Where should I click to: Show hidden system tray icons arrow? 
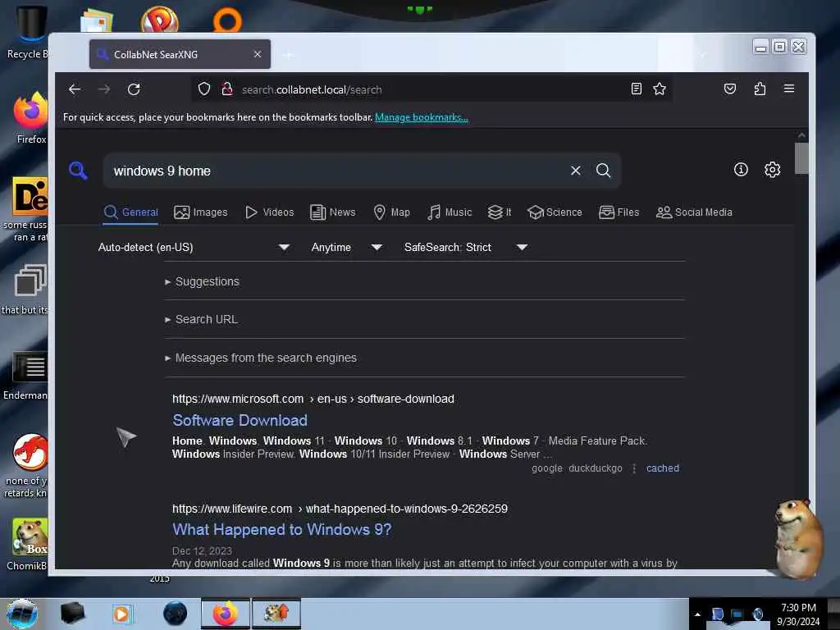click(x=697, y=614)
